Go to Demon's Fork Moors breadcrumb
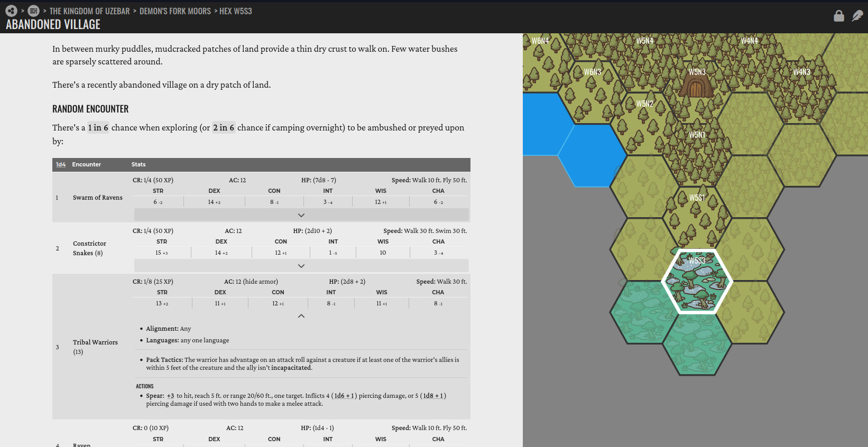 coord(175,11)
